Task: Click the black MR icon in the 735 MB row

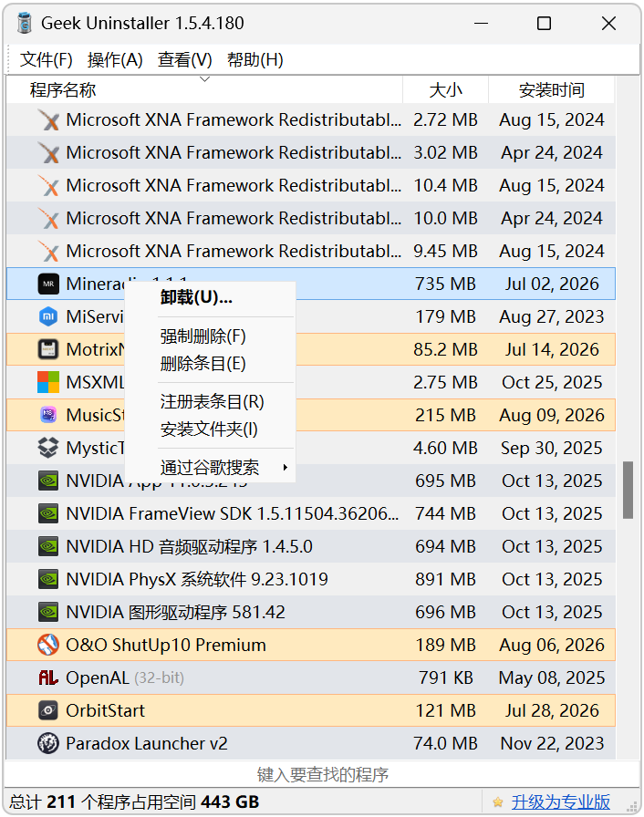Action: click(x=48, y=284)
